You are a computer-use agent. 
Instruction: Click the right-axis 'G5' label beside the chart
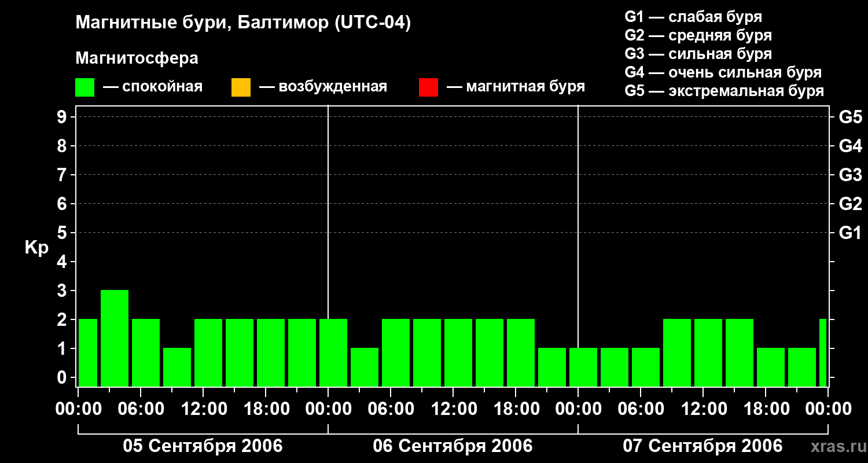coord(850,117)
